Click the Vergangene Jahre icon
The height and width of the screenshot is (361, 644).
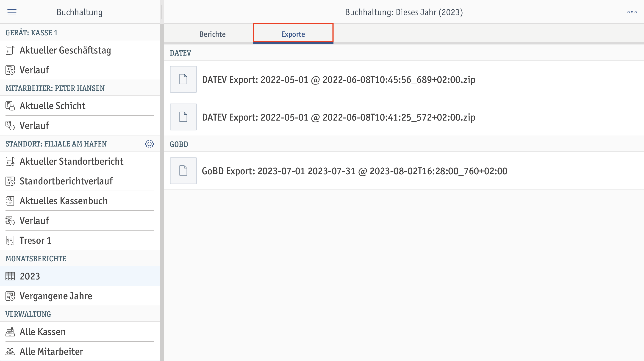[x=10, y=296]
